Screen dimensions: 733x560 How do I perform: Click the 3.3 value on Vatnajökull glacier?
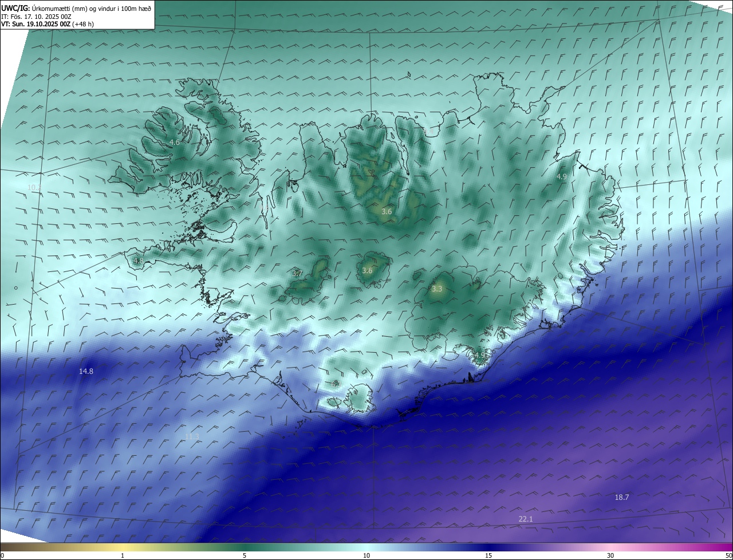(437, 289)
